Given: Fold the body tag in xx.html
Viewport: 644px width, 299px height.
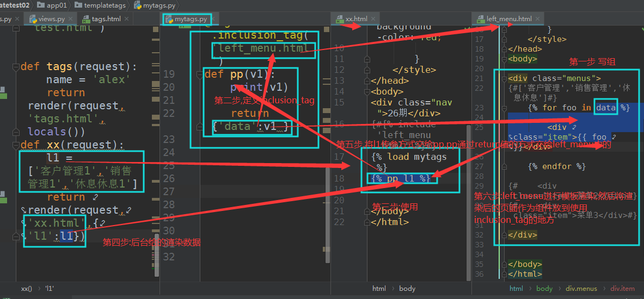Looking at the screenshot, I should coord(367,92).
